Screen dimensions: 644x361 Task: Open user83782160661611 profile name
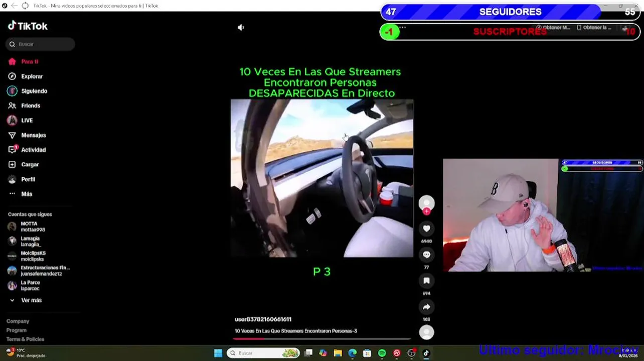(263, 319)
